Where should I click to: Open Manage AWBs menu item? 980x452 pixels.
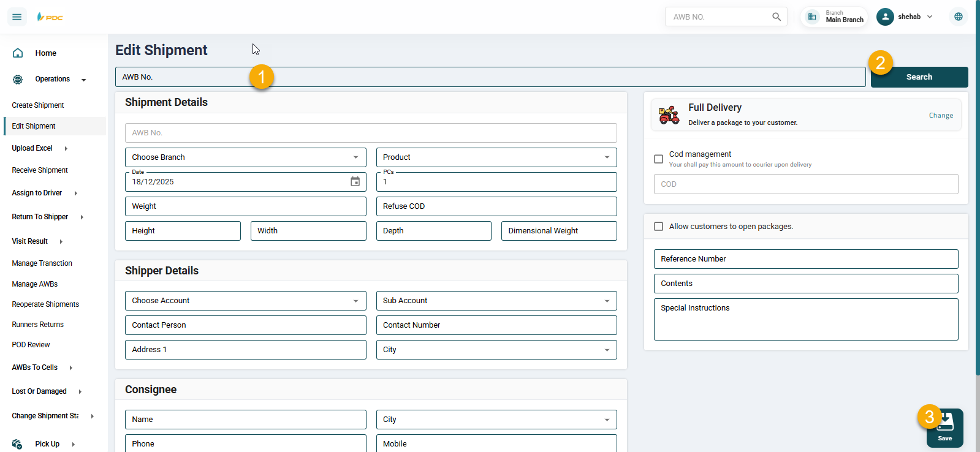tap(35, 284)
